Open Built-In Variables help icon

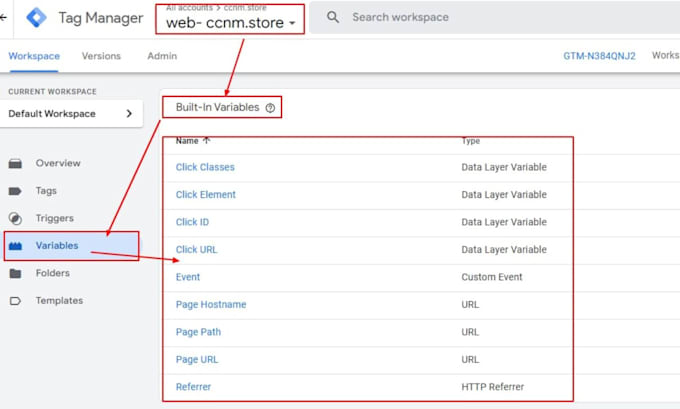pos(270,108)
